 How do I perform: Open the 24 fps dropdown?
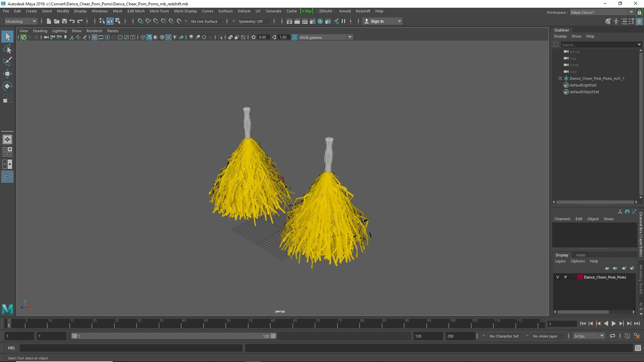(589, 336)
